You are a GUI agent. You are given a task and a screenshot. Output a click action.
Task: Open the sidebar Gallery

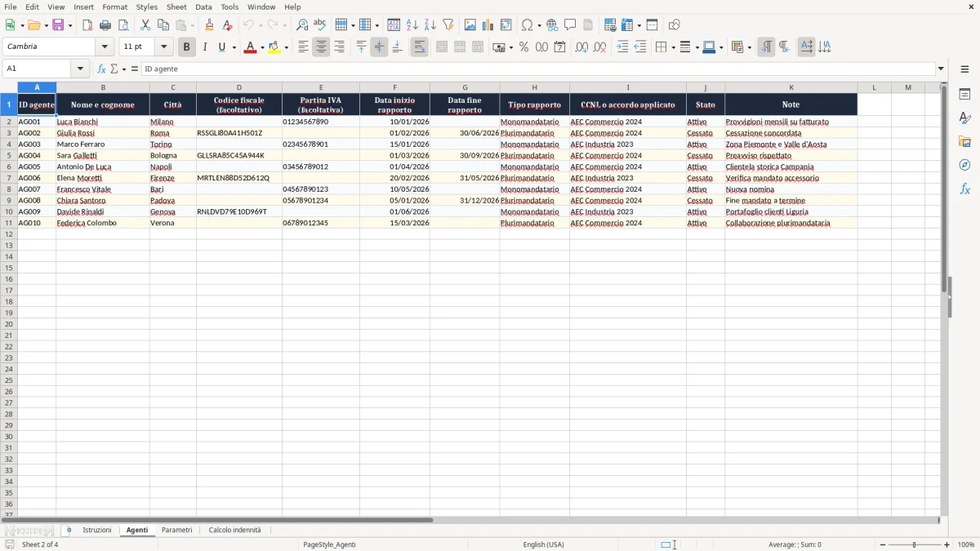coord(964,142)
